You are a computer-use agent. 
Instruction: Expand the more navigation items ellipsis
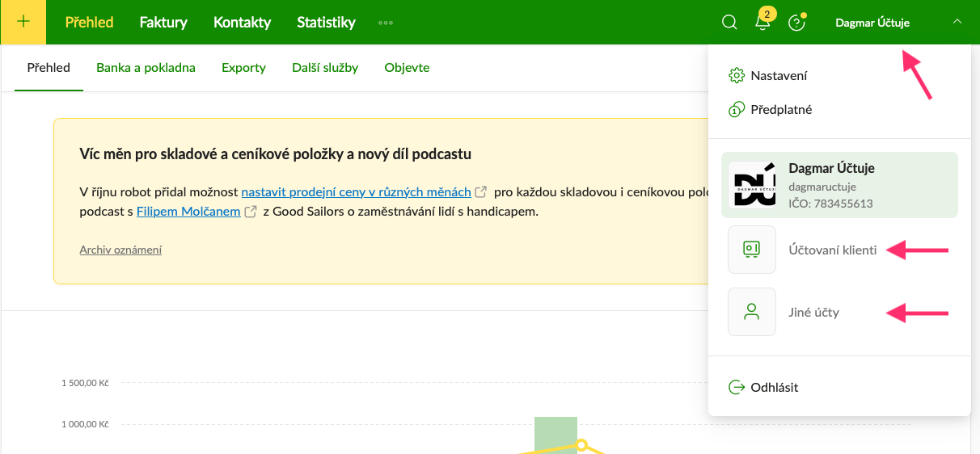[387, 23]
